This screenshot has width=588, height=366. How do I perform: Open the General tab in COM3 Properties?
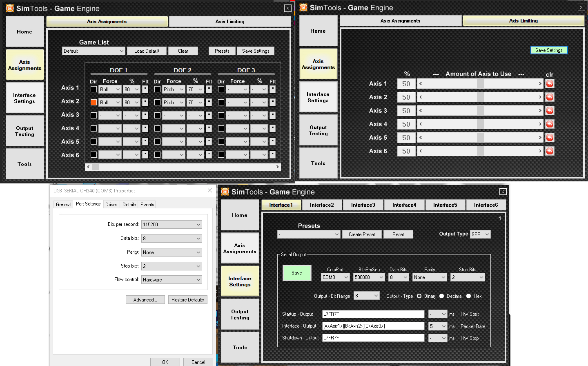coord(64,205)
